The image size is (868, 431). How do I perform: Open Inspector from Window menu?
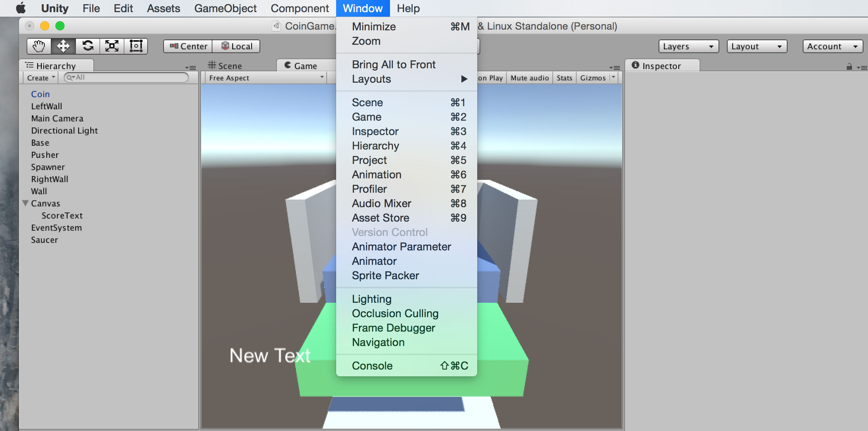click(406, 131)
